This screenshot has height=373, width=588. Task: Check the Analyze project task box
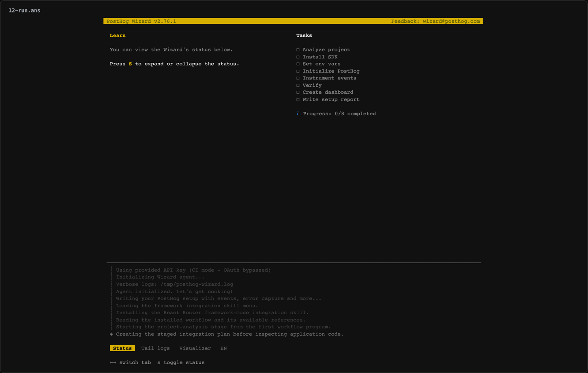298,50
